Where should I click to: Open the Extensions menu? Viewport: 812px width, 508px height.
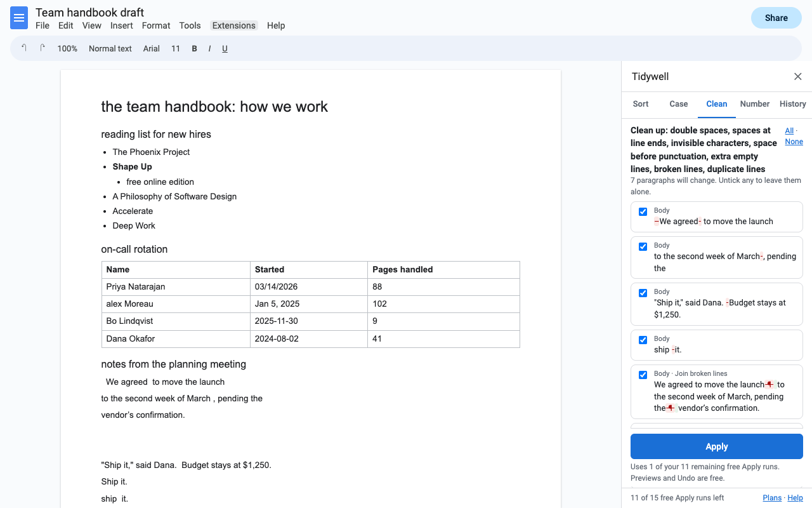click(x=234, y=25)
